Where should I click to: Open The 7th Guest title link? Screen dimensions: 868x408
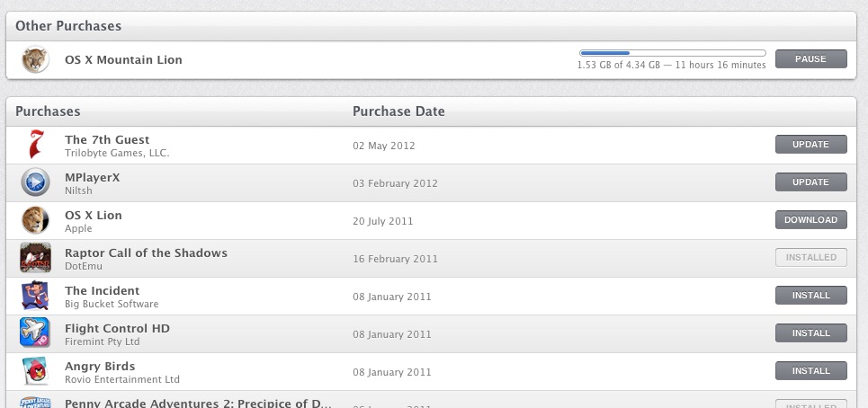pos(107,139)
